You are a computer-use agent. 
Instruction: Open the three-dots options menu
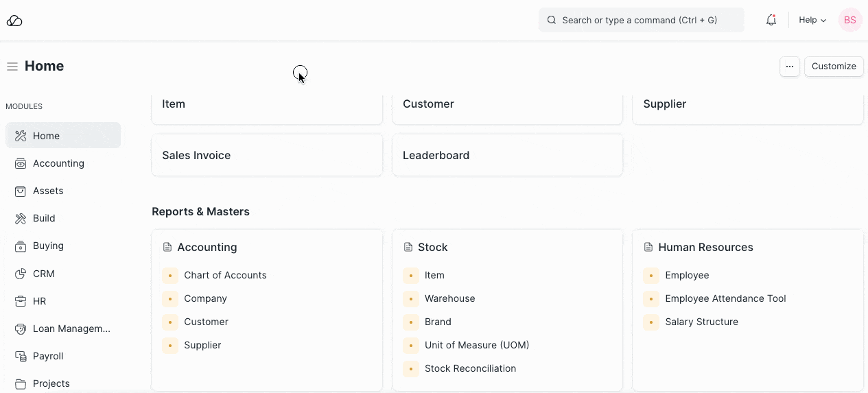tap(790, 67)
